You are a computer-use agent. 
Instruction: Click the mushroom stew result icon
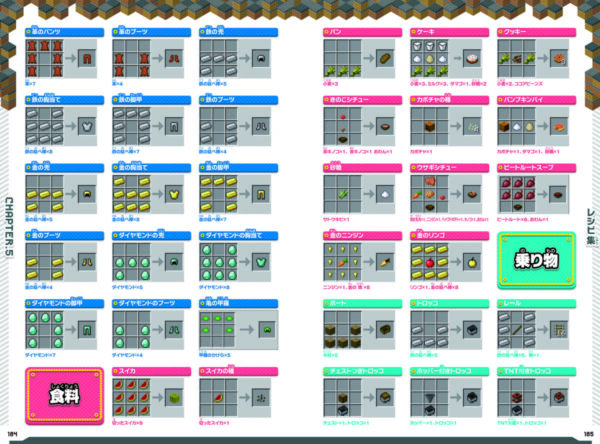(x=385, y=126)
